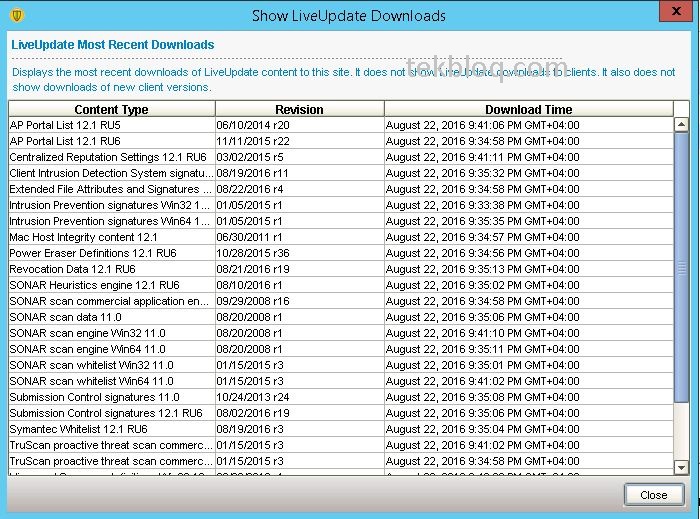The height and width of the screenshot is (519, 700).
Task: Click revision 10/28/2015 r36 cell
Action: point(300,253)
